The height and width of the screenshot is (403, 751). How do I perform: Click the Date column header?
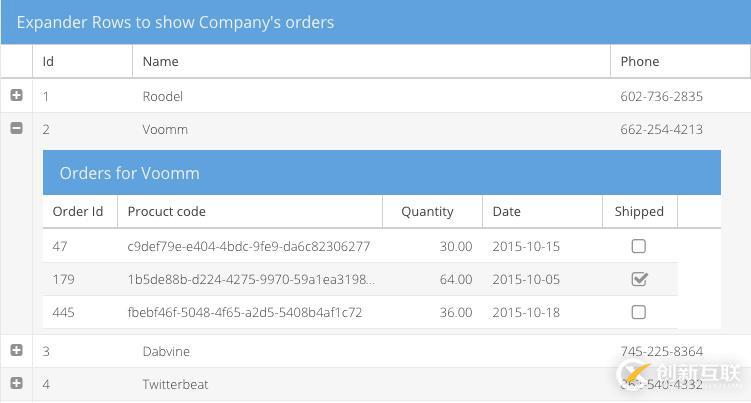(x=542, y=211)
